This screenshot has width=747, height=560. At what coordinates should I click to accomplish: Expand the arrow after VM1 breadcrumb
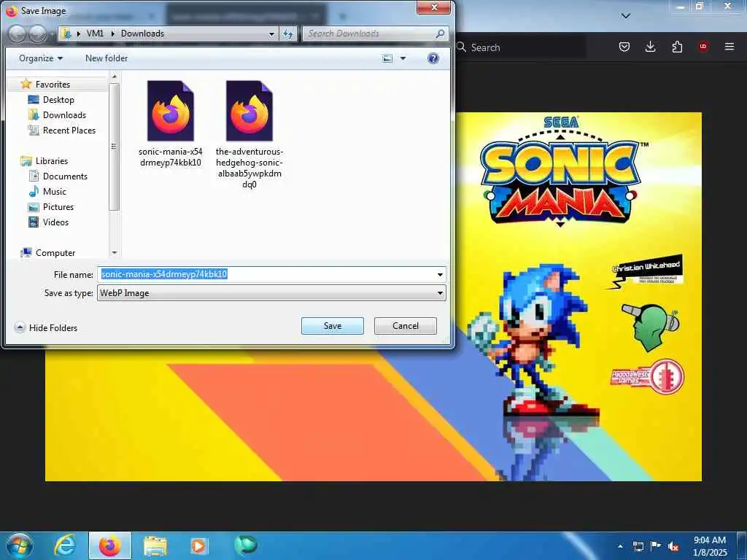[x=113, y=34]
